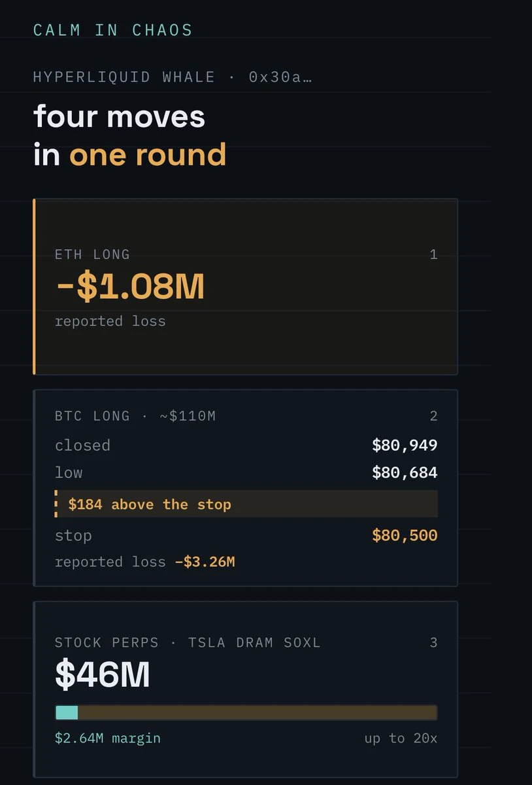Select the HYPERLIQUID WHALE 0x30a… address label

coord(173,77)
